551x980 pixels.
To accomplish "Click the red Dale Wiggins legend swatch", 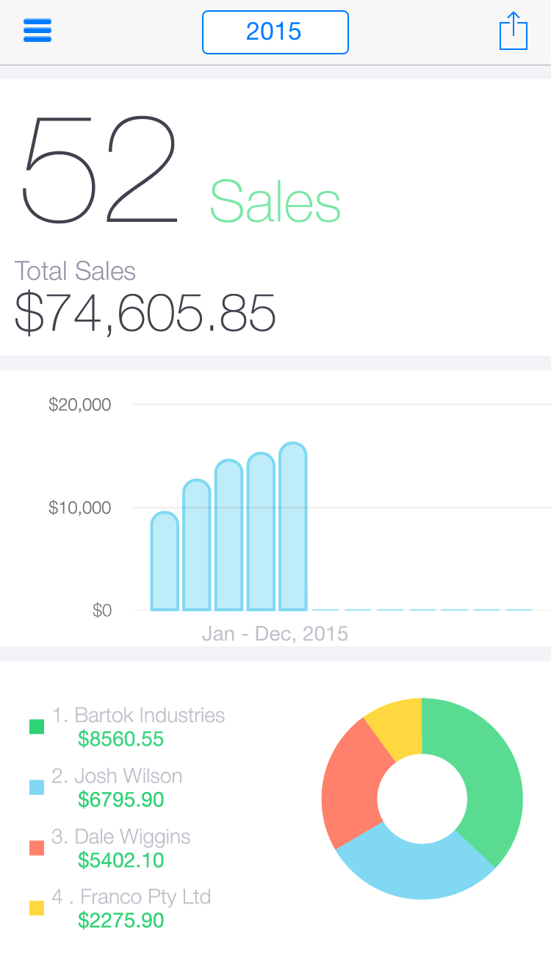I will tap(37, 848).
